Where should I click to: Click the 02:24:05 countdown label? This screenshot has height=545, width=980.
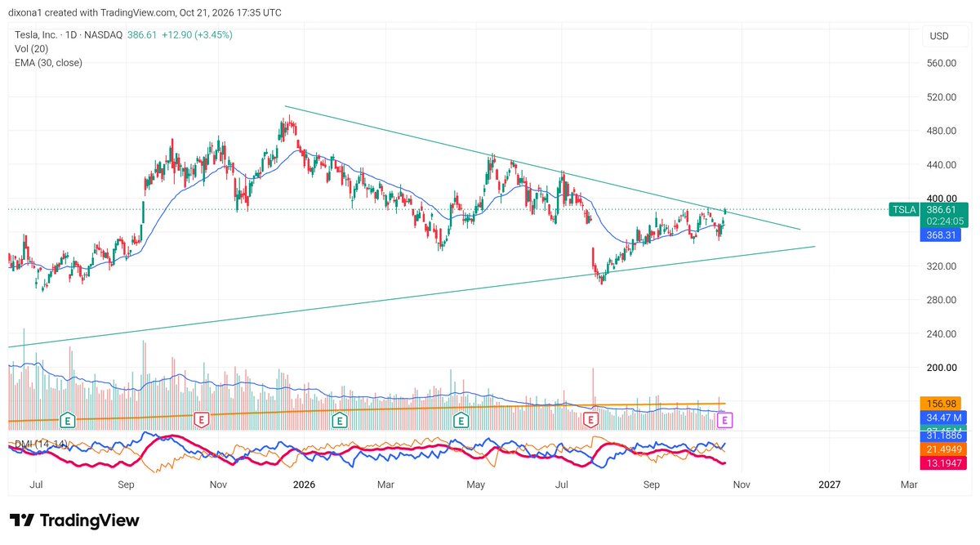[x=946, y=221]
